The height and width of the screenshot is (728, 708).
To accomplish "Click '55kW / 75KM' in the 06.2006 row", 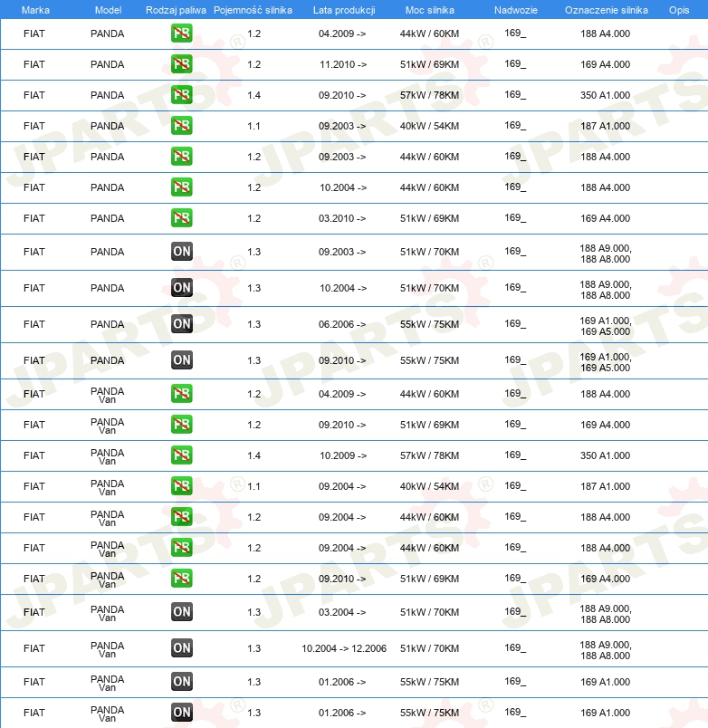I will point(429,324).
